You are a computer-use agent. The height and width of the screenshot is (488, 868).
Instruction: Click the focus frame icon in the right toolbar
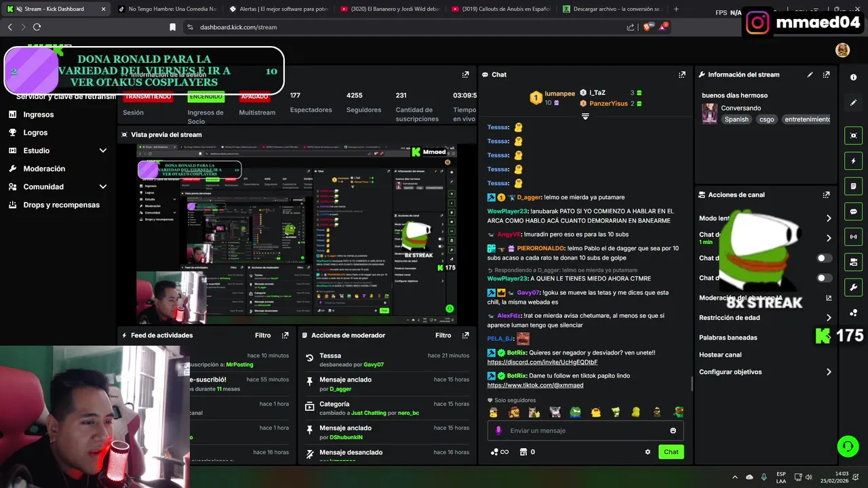[x=853, y=136]
